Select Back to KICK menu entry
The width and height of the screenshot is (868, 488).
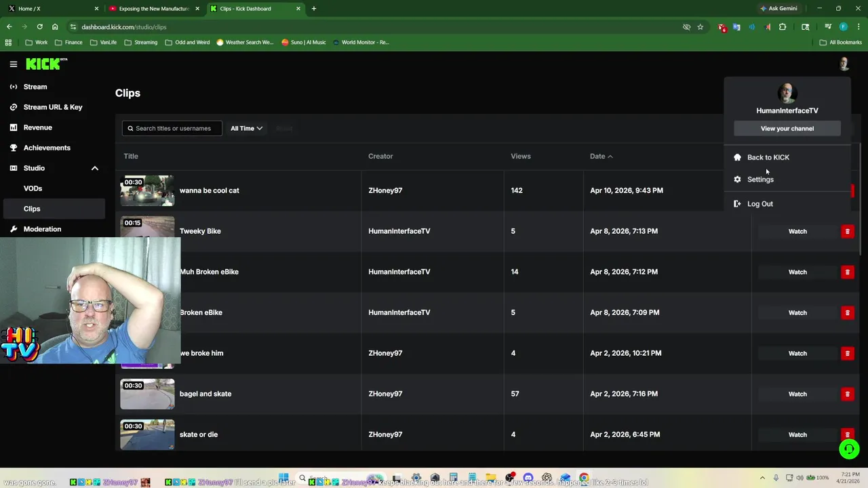click(x=768, y=157)
